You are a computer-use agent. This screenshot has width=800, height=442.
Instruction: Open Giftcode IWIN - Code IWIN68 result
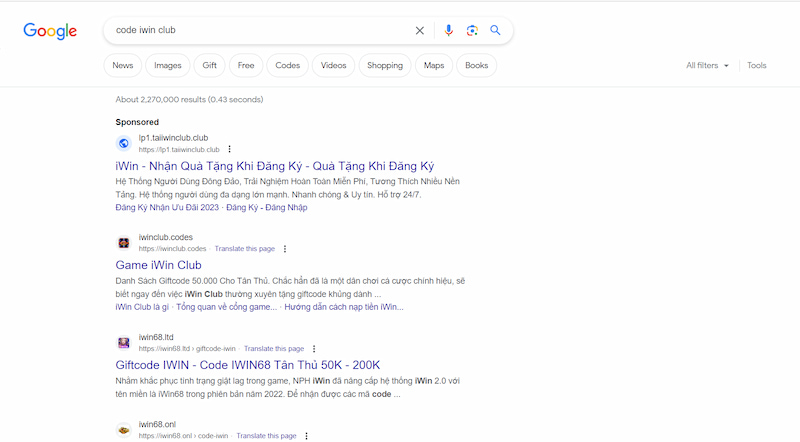(x=248, y=365)
